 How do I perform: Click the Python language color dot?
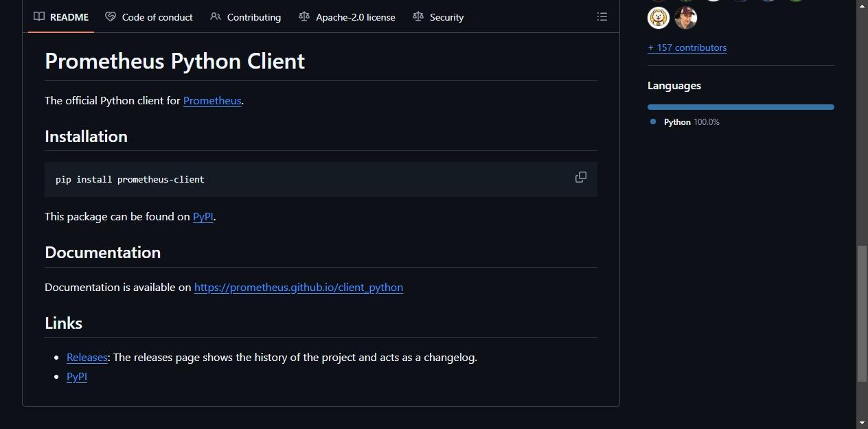[653, 121]
